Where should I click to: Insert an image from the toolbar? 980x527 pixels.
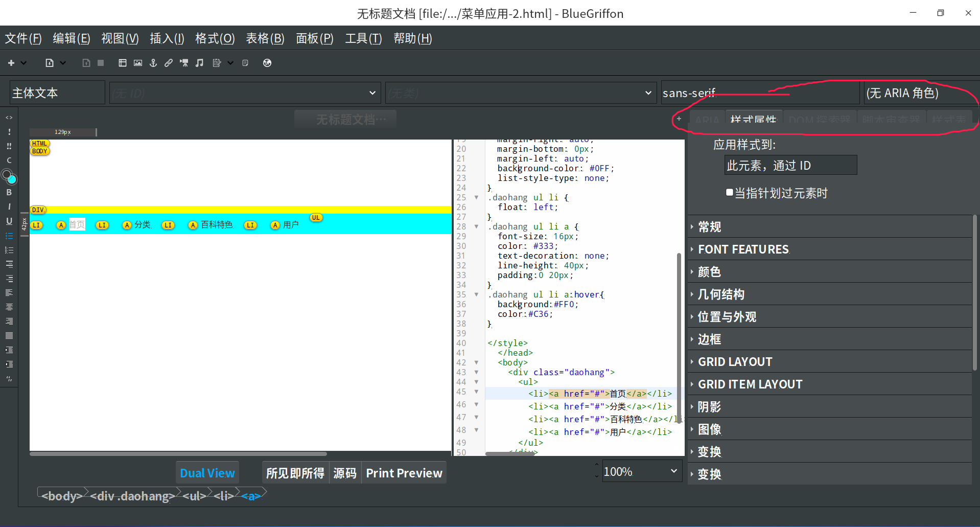(x=138, y=62)
